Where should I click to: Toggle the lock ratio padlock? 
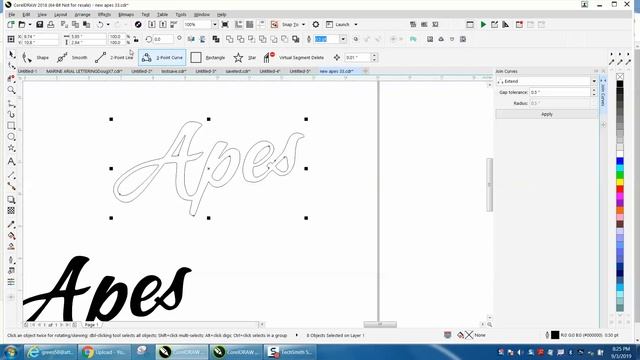136,40
